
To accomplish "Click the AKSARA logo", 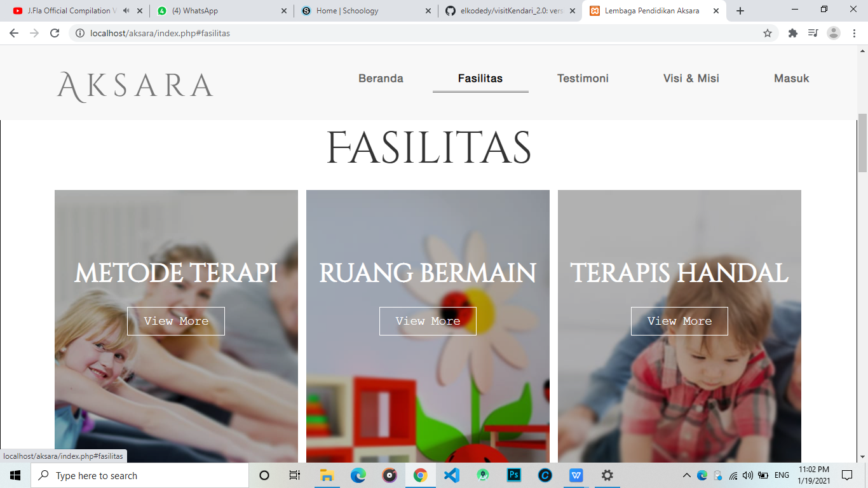I will pyautogui.click(x=134, y=84).
